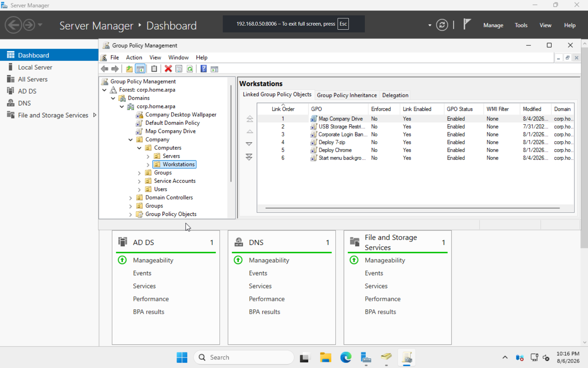Expand the Group Policy Objects node
This screenshot has width=588, height=368.
130,215
